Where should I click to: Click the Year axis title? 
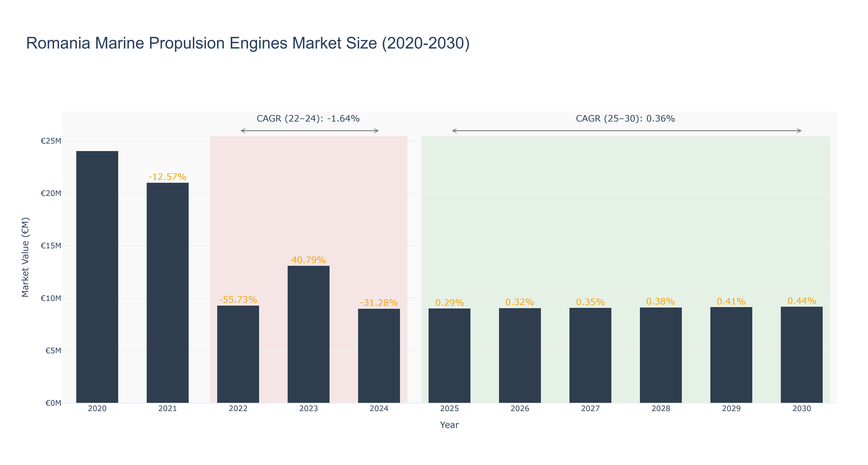[x=449, y=425]
